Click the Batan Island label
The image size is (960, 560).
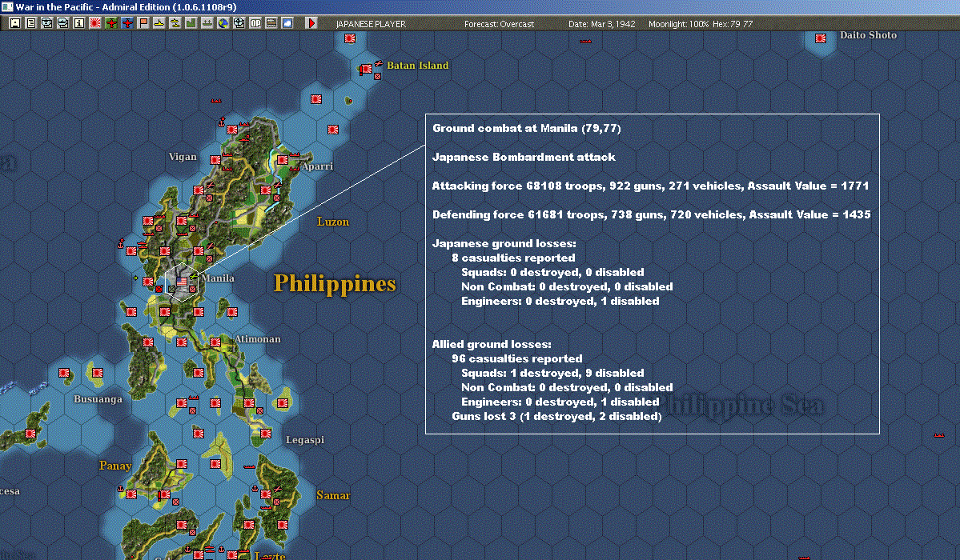pyautogui.click(x=418, y=66)
